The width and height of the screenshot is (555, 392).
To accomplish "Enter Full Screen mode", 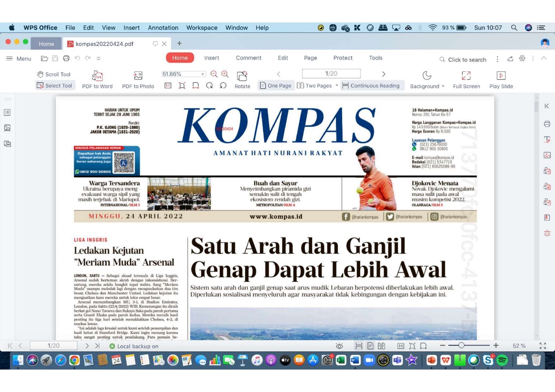I will [466, 76].
